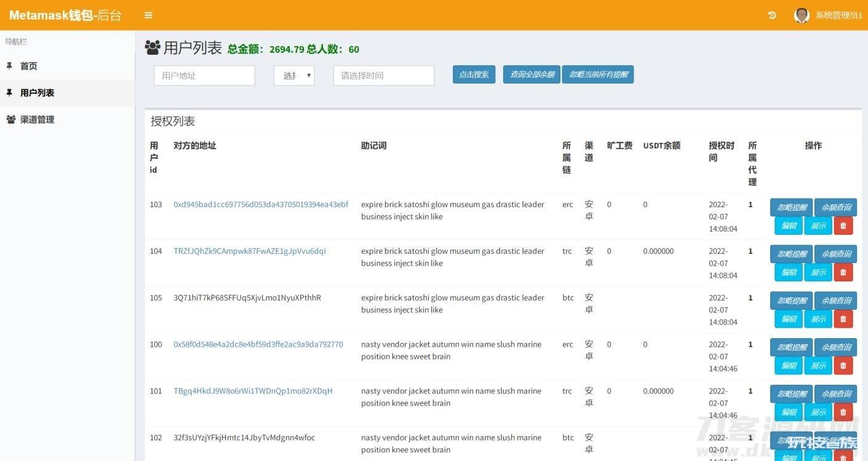Click 忽略提醒 for user 105
868x461 pixels.
click(x=791, y=301)
